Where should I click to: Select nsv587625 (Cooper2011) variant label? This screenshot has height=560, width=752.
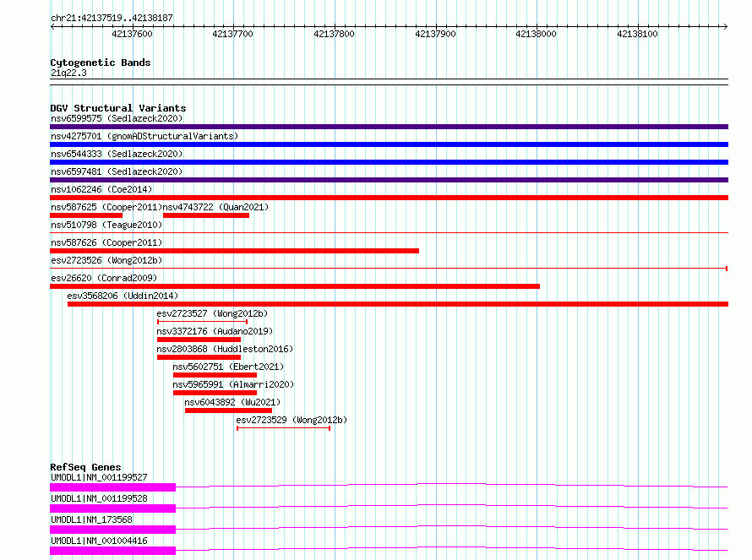pyautogui.click(x=106, y=207)
